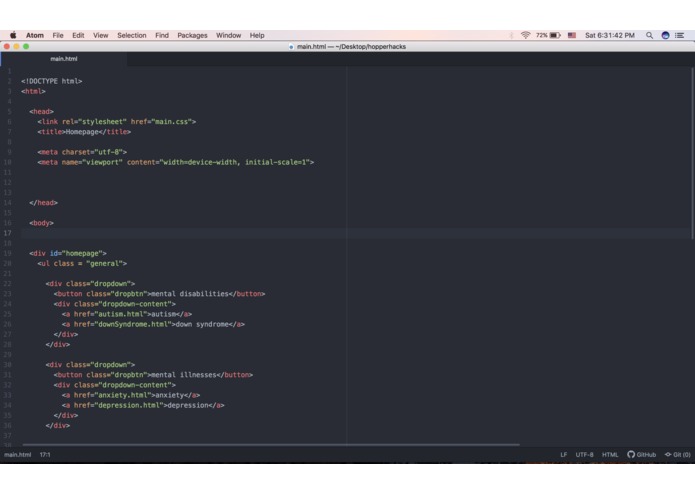695x494 pixels.
Task: Open the Edit menu
Action: coord(78,35)
